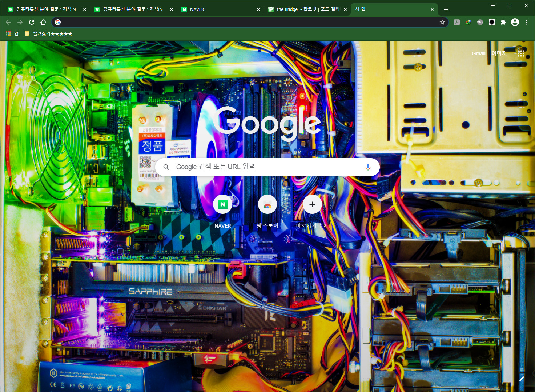Go back using the browser back arrow

point(8,22)
